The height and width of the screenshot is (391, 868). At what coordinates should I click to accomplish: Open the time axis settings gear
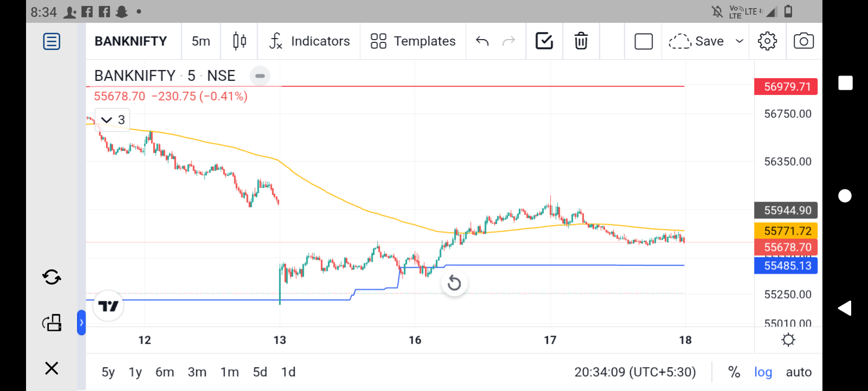[788, 340]
